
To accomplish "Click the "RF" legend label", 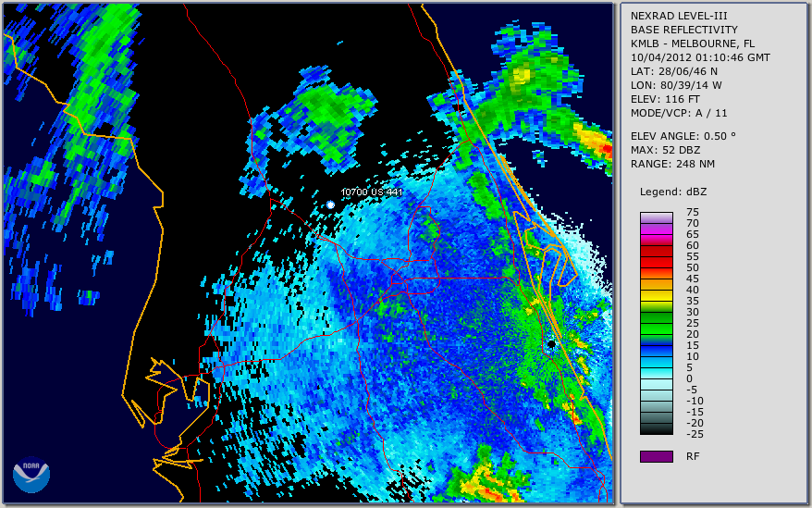I will pyautogui.click(x=693, y=456).
